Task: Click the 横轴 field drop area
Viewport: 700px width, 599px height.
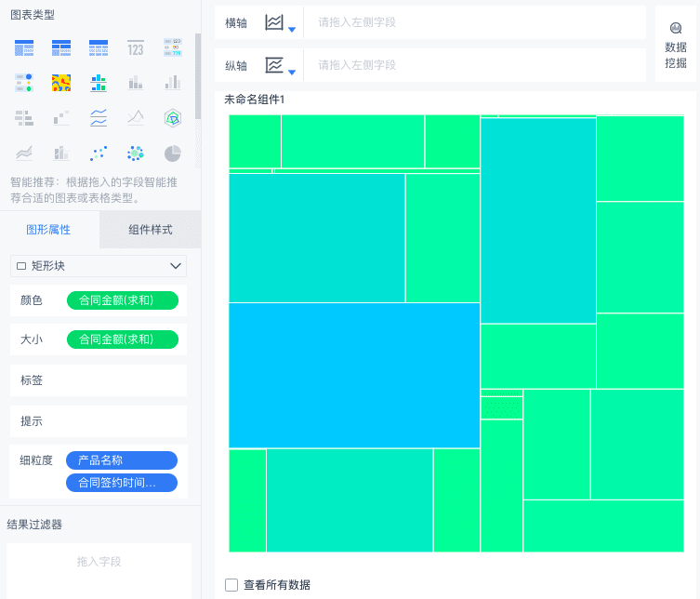Action: [x=475, y=22]
